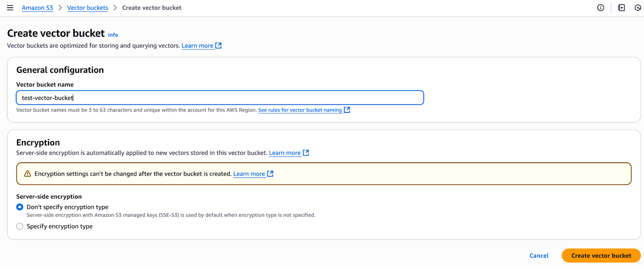Open Learn more link in warning banner
The image size is (644, 267).
pyautogui.click(x=249, y=174)
